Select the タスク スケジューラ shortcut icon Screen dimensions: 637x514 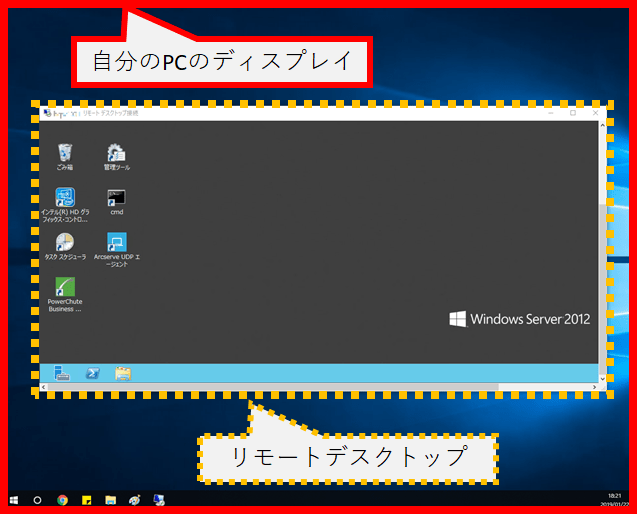[x=65, y=243]
